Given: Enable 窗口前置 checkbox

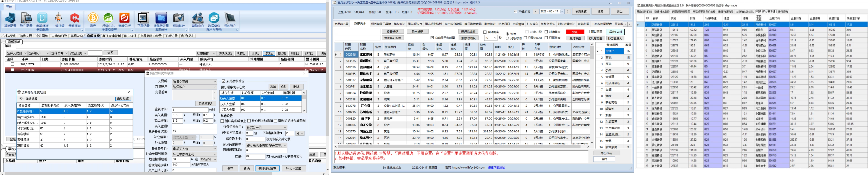Looking at the screenshot, I should pyautogui.click(x=588, y=31).
